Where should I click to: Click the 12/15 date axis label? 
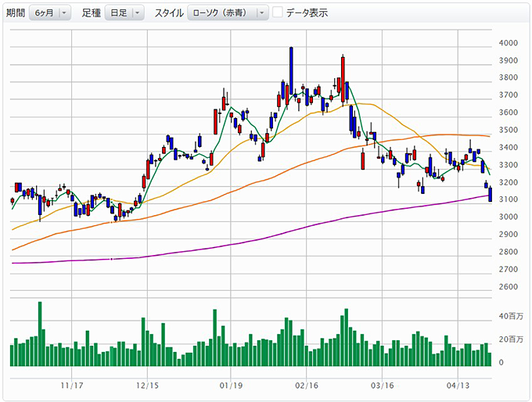[x=147, y=386]
